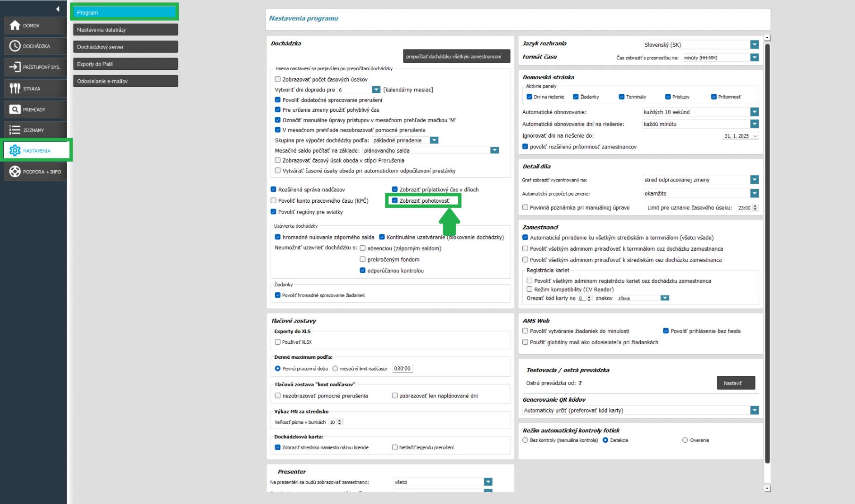
Task: Select the Detekcia radio button
Action: pyautogui.click(x=606, y=440)
